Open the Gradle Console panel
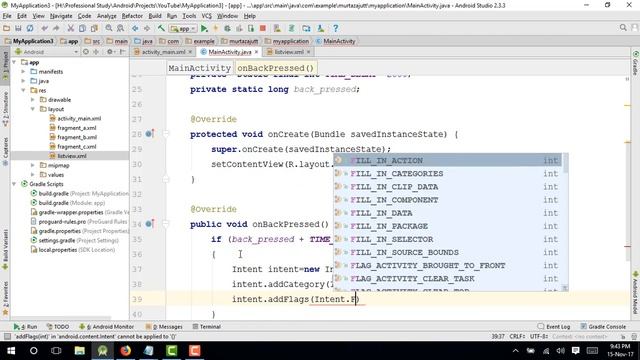The image size is (640, 360). click(603, 327)
